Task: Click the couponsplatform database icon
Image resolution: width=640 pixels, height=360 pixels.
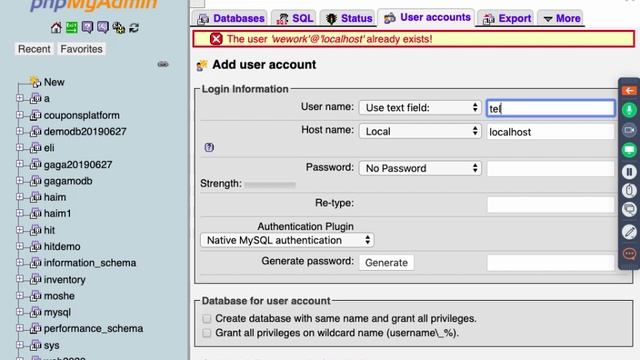Action: click(x=36, y=115)
